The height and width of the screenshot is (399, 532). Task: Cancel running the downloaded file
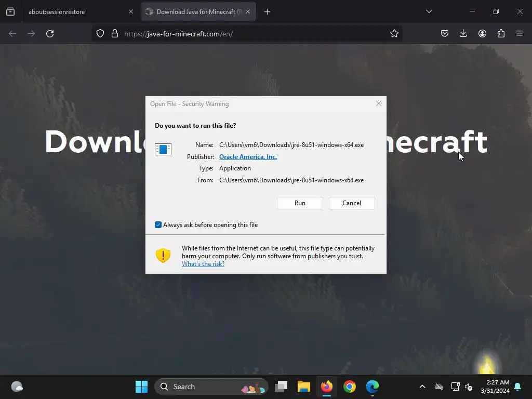point(352,203)
